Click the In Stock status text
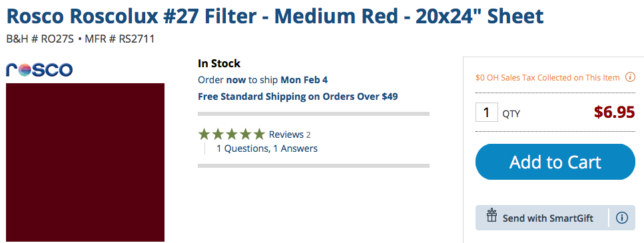Viewport: 644px width, 243px height. click(x=219, y=64)
